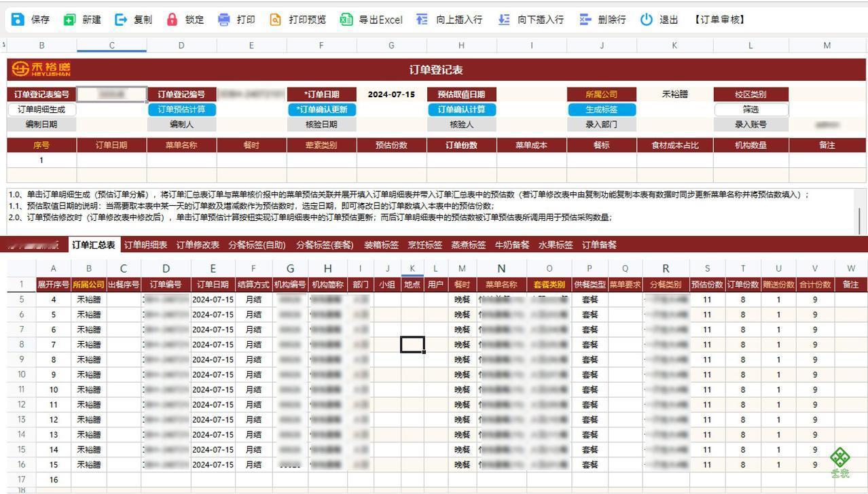Click the 订单明细生成 button
This screenshot has width=868, height=494.
(41, 109)
